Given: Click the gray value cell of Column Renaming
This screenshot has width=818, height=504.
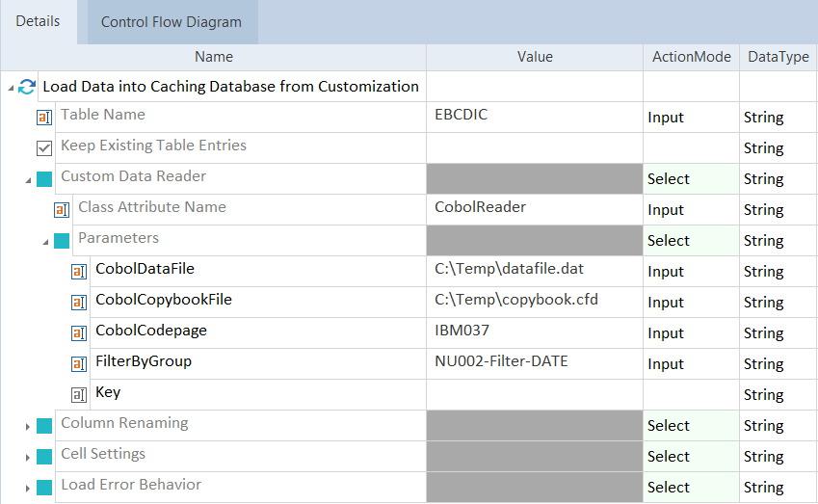Looking at the screenshot, I should 535,426.
